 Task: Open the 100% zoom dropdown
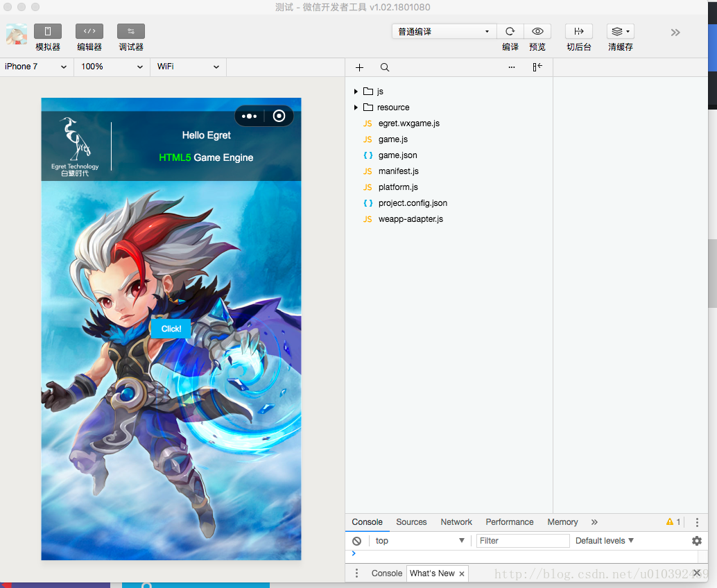click(x=112, y=67)
